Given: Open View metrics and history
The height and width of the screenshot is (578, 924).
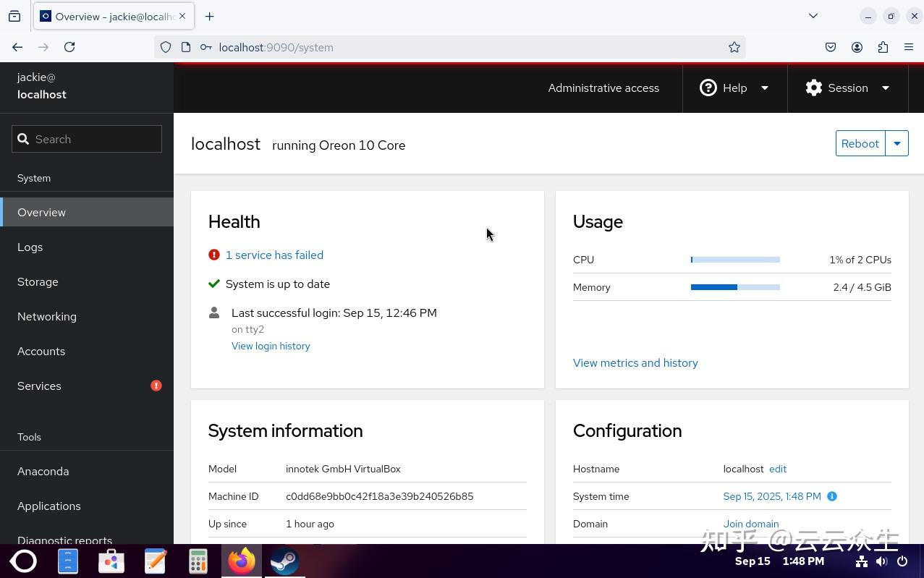Looking at the screenshot, I should [635, 363].
